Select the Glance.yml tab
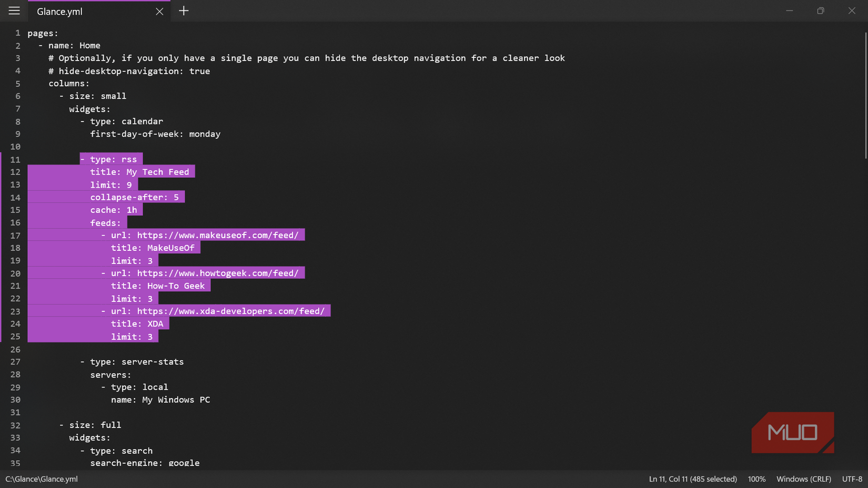This screenshot has height=488, width=868. (x=98, y=11)
